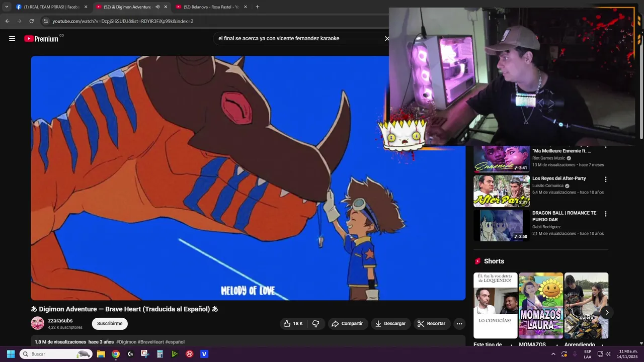Open green play arrow taskbar app
The image size is (644, 362).
point(175,354)
